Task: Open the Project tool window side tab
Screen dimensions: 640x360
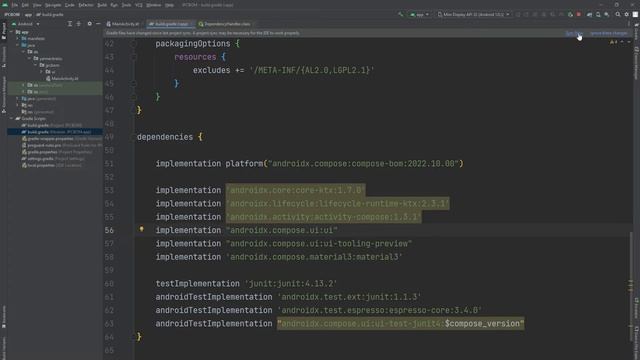Action: (x=4, y=31)
